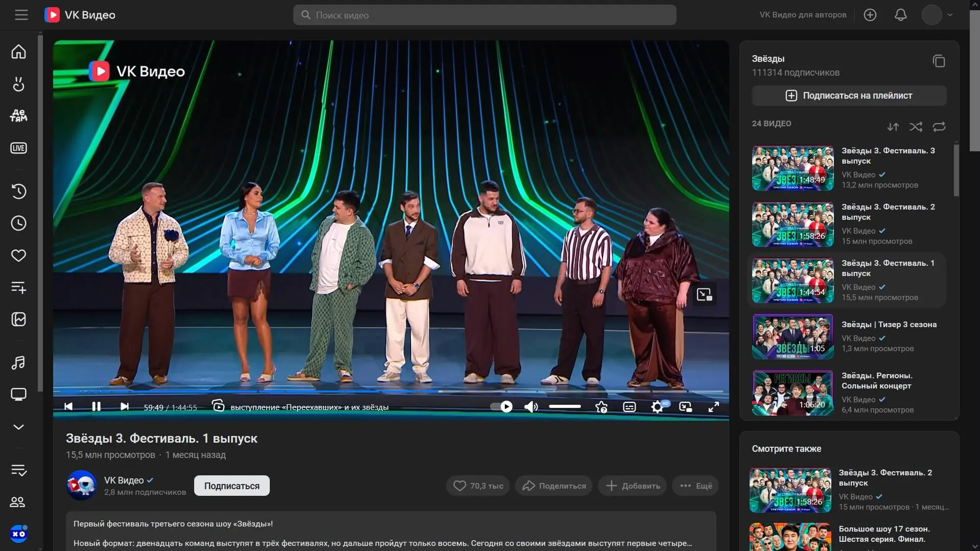
Task: Toggle autoplay switch in player
Action: click(501, 407)
